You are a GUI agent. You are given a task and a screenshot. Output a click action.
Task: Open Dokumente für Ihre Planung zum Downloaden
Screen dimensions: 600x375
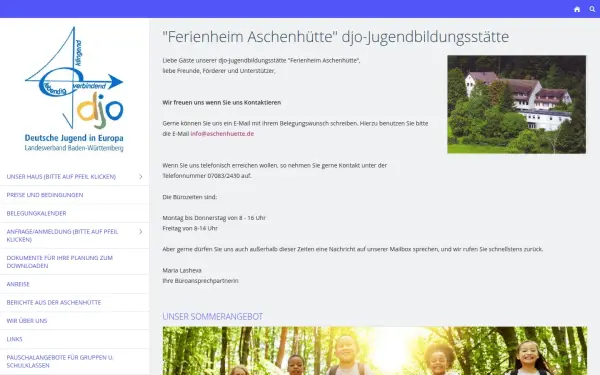click(60, 262)
